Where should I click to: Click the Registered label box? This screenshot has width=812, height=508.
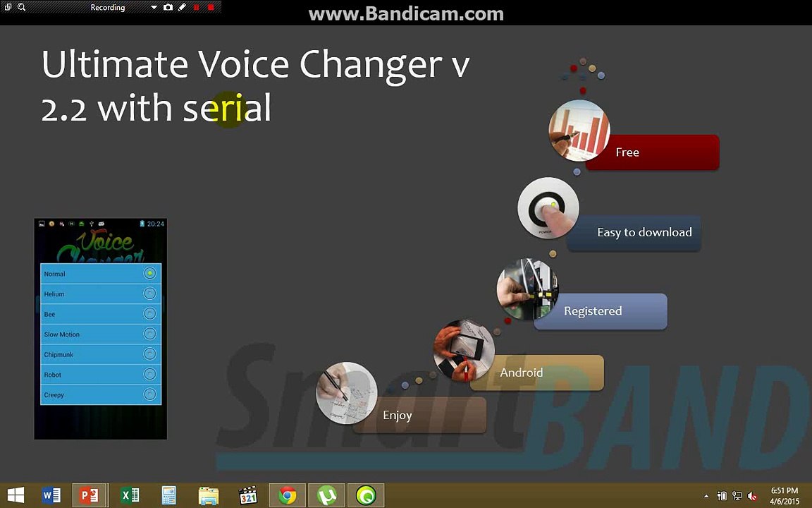click(601, 311)
